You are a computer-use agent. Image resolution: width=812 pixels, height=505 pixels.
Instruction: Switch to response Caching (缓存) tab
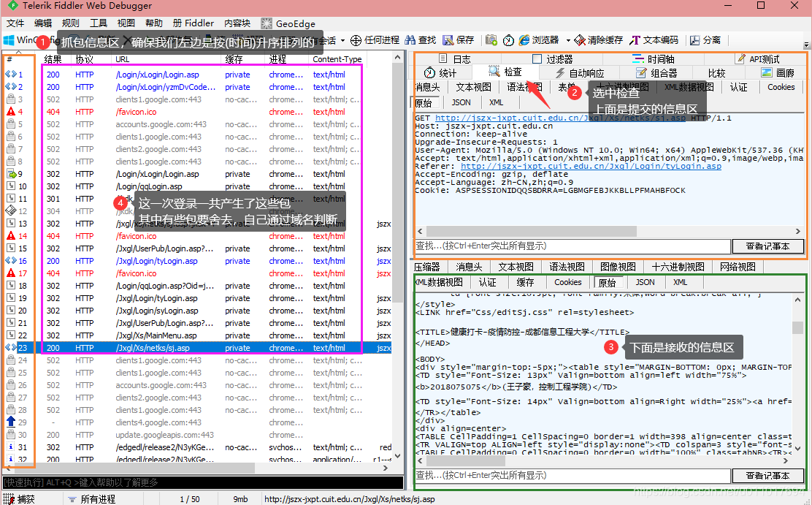click(524, 282)
